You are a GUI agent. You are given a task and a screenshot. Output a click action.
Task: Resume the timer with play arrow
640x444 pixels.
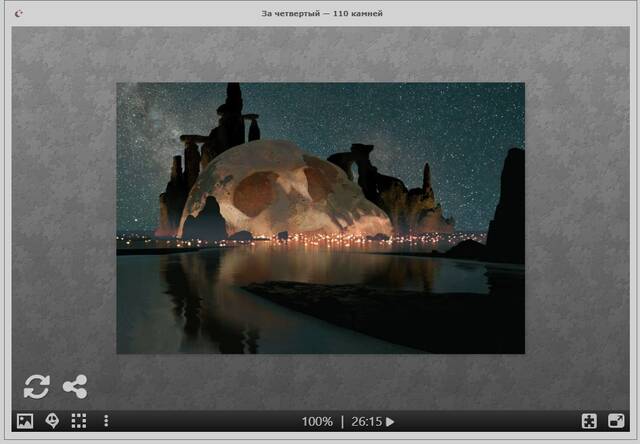click(391, 422)
